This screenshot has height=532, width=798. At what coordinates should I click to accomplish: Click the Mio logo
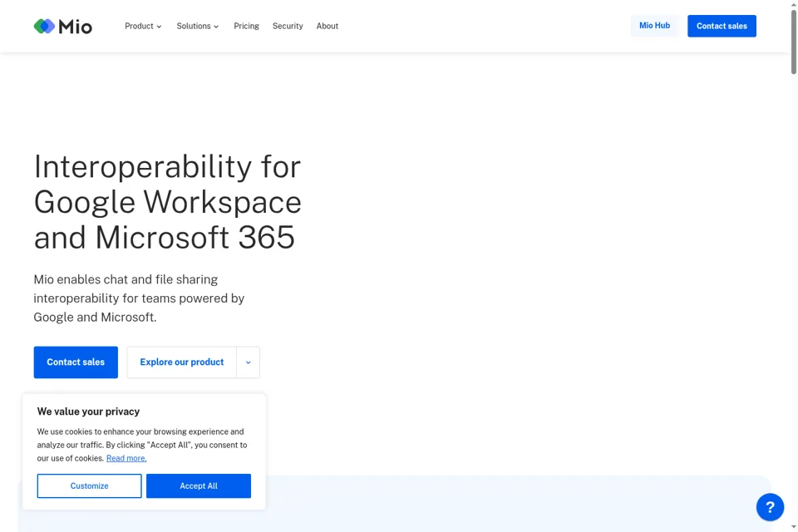coord(62,26)
